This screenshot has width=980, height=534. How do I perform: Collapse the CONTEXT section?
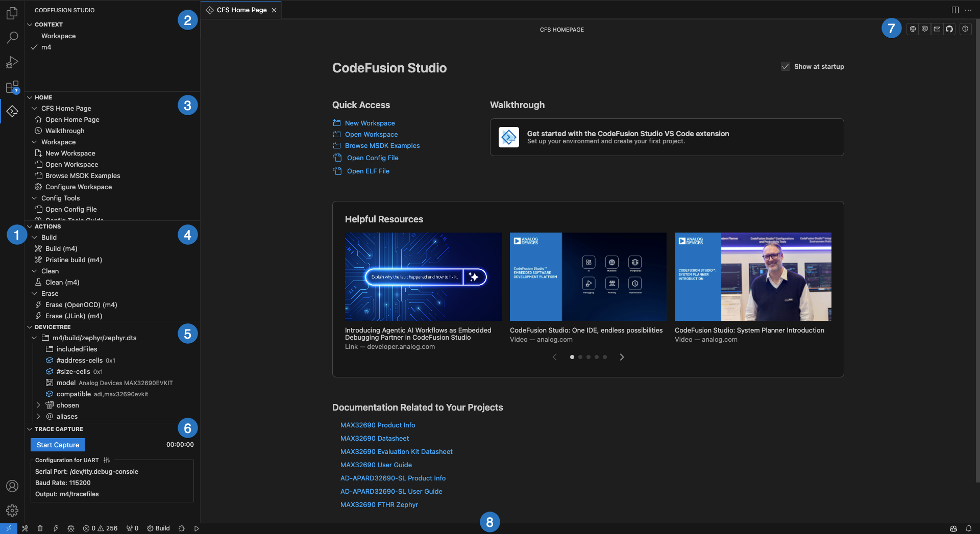(30, 24)
